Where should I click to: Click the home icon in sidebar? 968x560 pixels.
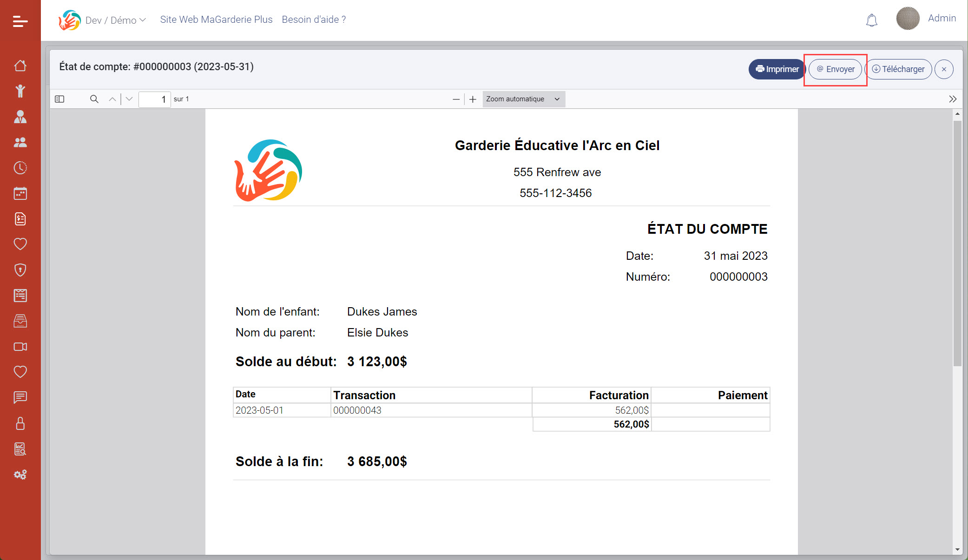pyautogui.click(x=20, y=66)
